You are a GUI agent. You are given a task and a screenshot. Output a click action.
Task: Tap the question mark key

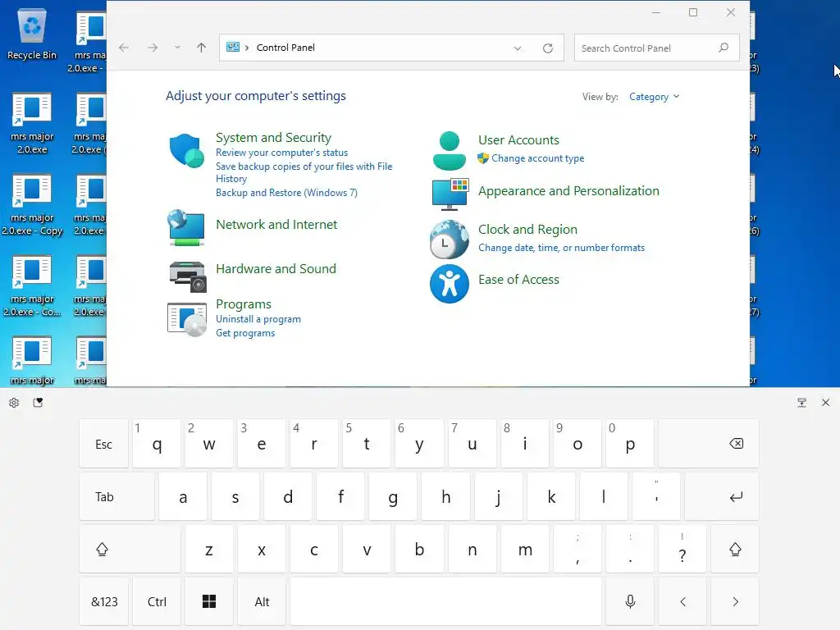pos(682,549)
